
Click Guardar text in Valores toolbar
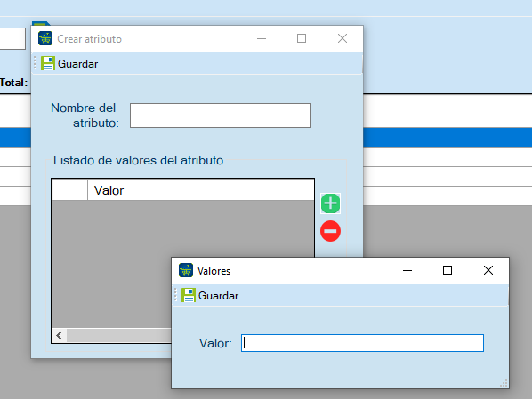click(x=218, y=296)
